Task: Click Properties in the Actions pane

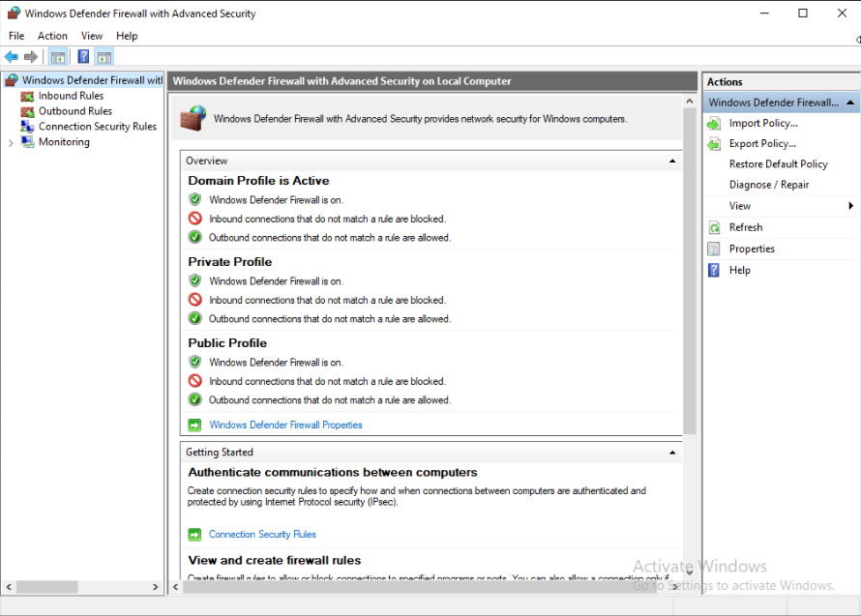Action: coord(752,249)
